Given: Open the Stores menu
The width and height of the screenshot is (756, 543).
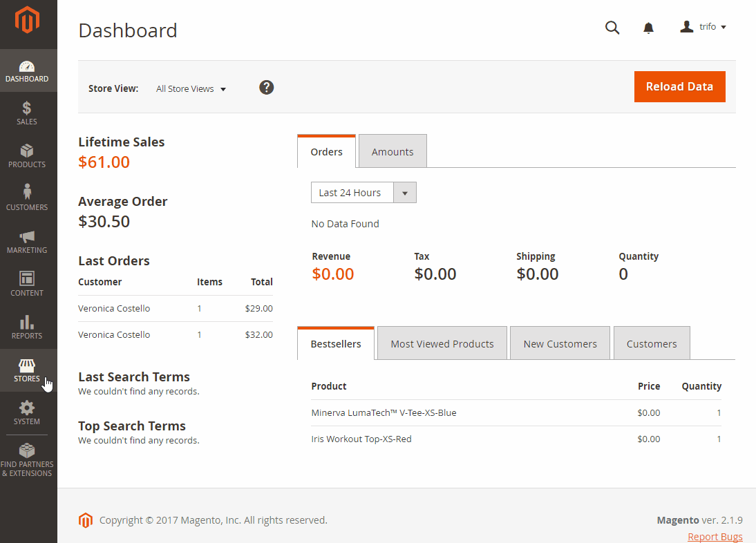Looking at the screenshot, I should click(x=28, y=370).
